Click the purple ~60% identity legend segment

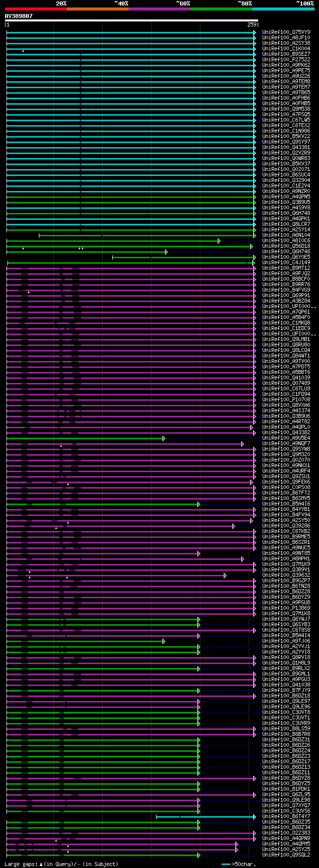tap(159, 9)
